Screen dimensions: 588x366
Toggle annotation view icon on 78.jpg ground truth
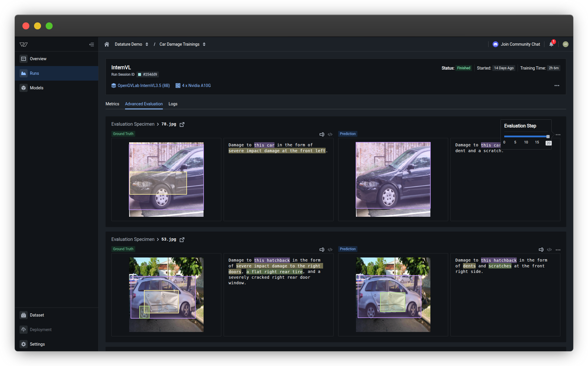coord(322,134)
